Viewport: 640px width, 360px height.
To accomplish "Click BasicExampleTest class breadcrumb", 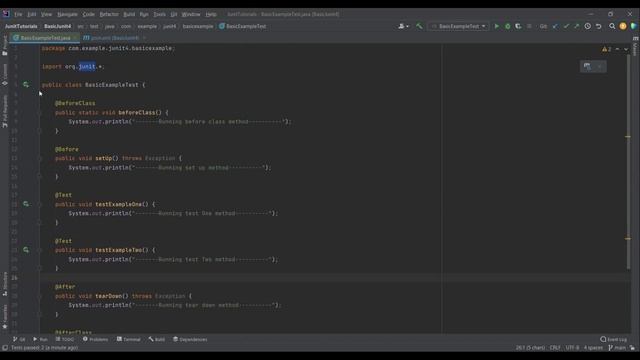I will tap(243, 26).
